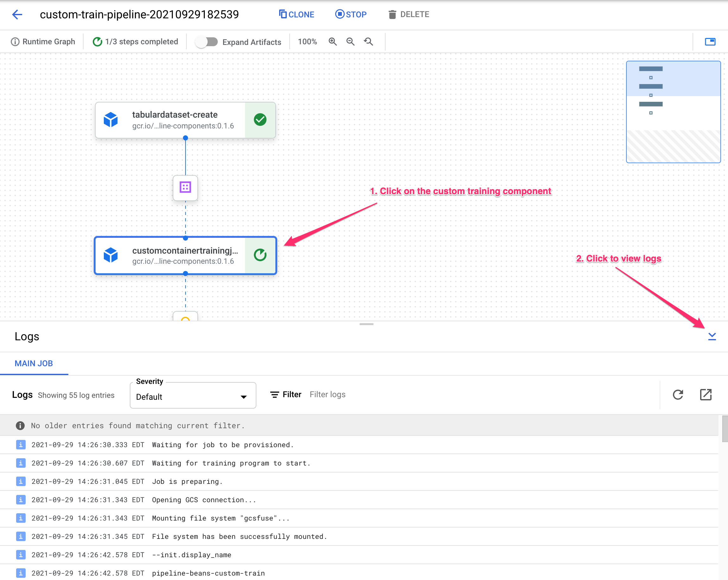Expand the Filter logs input
The width and height of the screenshot is (728, 580).
(x=328, y=394)
